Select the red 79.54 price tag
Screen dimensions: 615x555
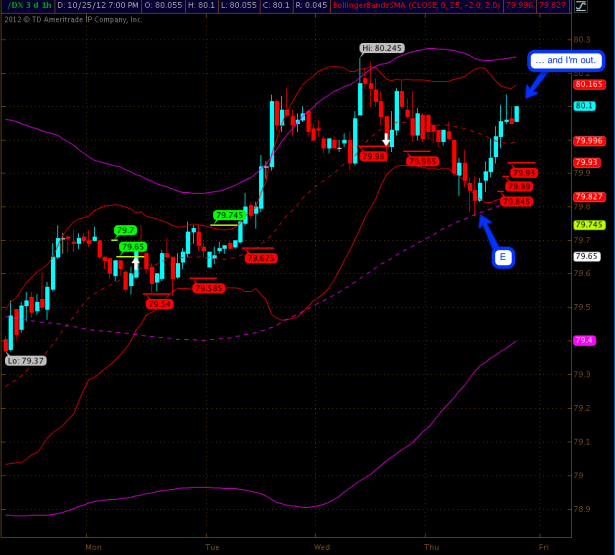[158, 303]
